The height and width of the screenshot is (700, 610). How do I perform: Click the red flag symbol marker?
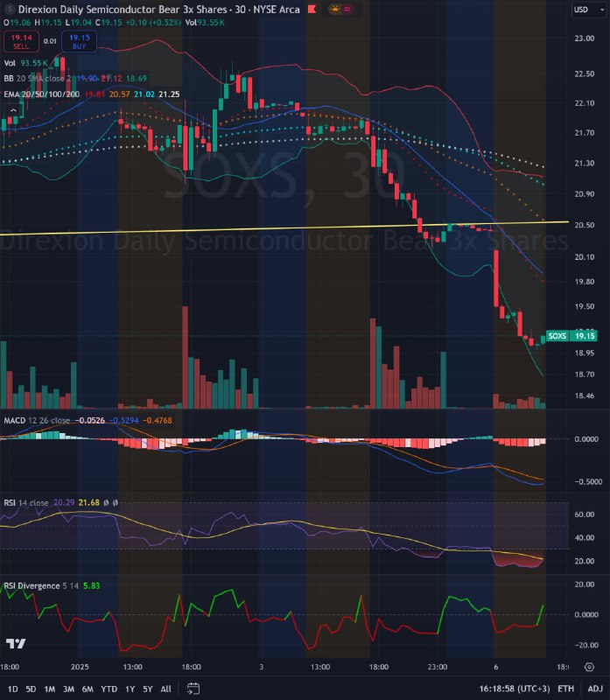pos(312,9)
